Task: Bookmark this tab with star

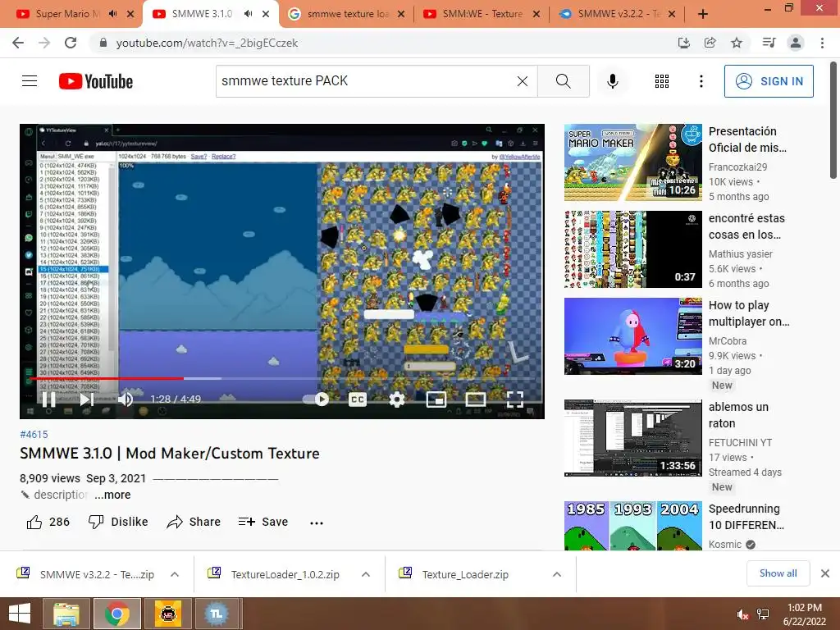Action: coord(737,43)
